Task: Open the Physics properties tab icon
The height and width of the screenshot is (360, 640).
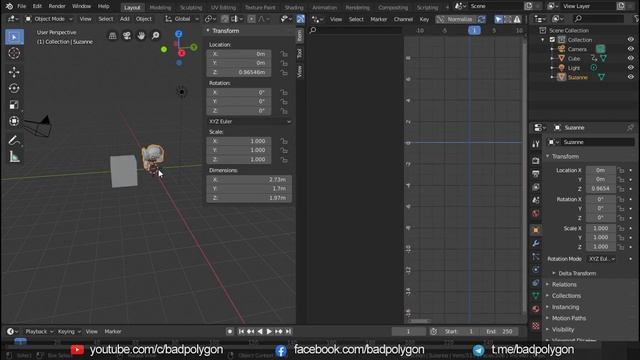Action: tap(536, 269)
